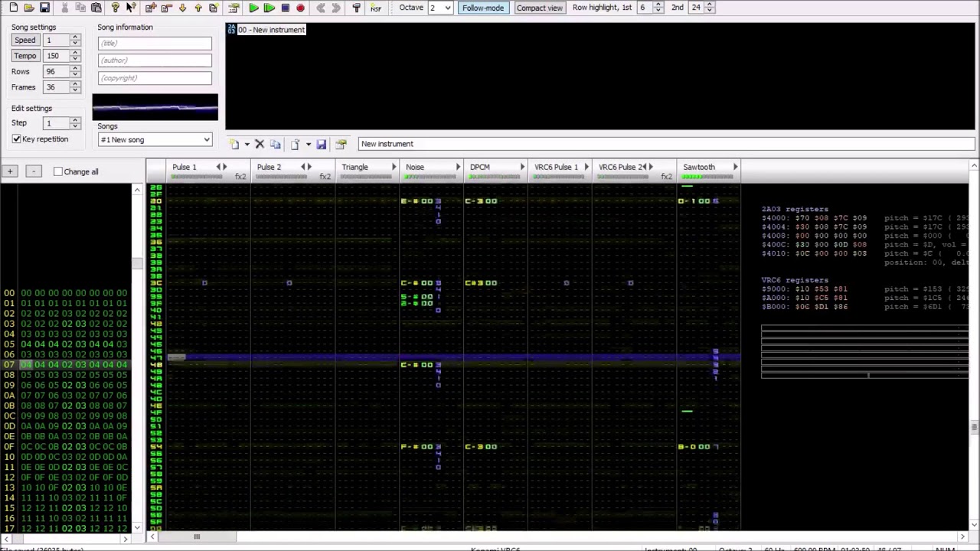The image size is (980, 551).
Task: Enable the Change all checkbox
Action: [58, 171]
